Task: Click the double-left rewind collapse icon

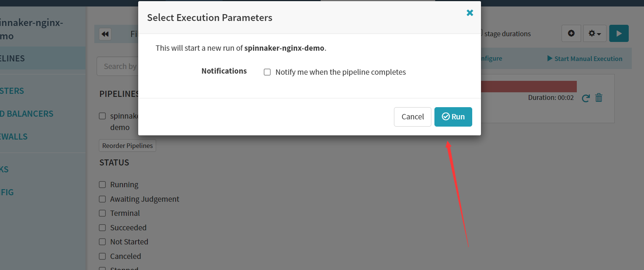Action: pos(105,34)
